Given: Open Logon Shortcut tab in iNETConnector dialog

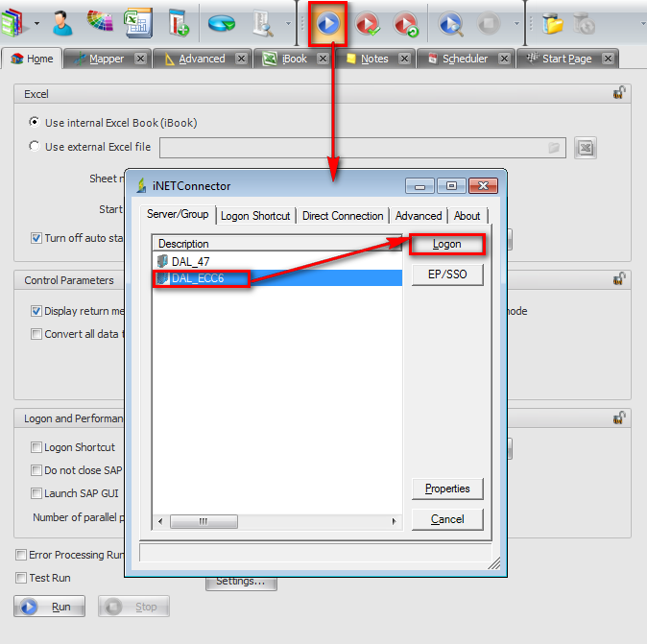Looking at the screenshot, I should point(255,216).
